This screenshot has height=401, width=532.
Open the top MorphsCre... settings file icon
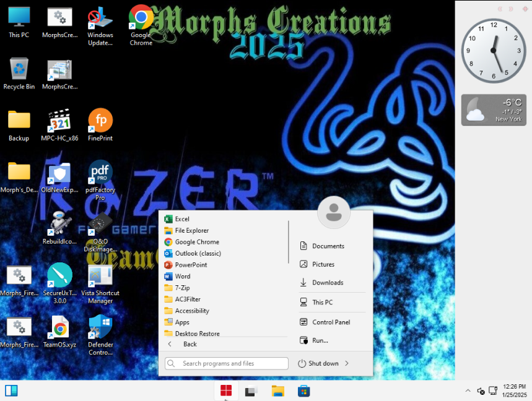[x=59, y=22]
